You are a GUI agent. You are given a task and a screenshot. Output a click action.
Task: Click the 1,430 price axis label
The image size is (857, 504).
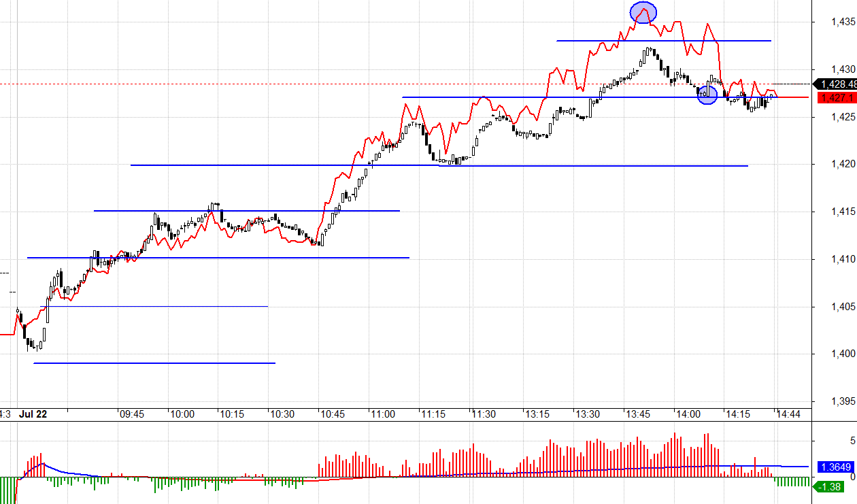pyautogui.click(x=843, y=69)
